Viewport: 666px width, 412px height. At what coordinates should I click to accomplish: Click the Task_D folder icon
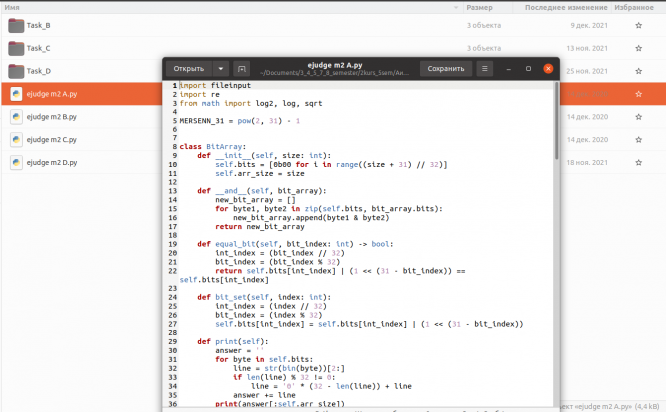point(16,71)
